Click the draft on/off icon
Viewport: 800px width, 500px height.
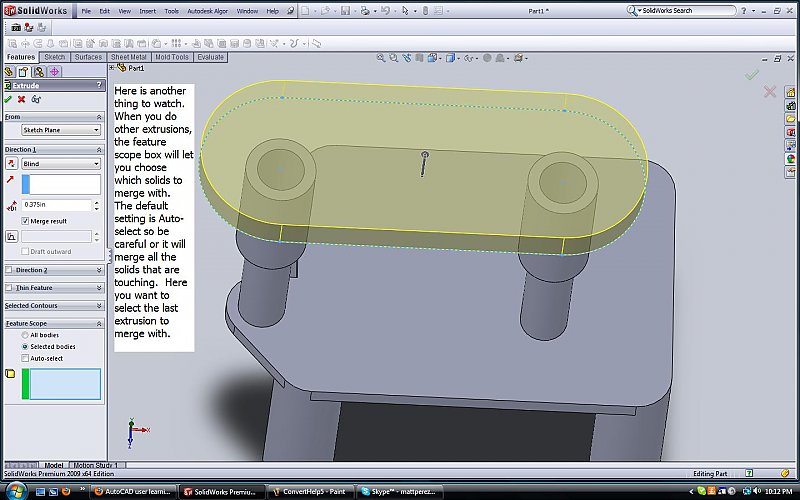[11, 237]
